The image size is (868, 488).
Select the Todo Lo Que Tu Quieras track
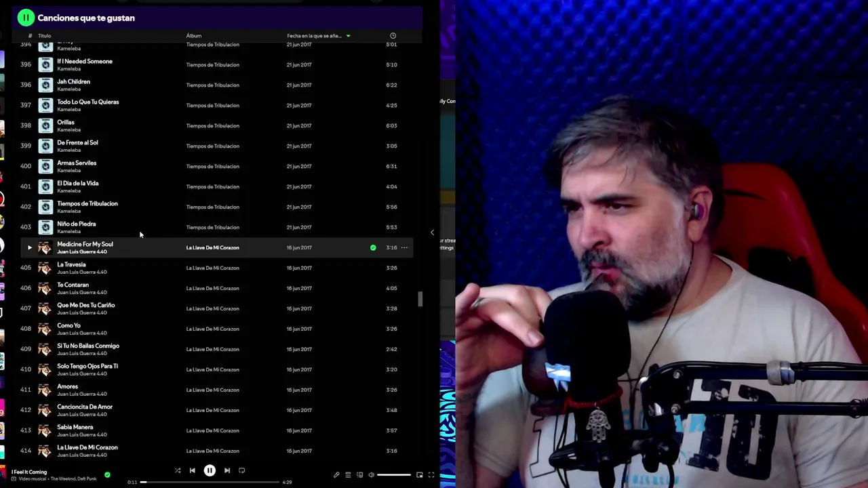87,102
